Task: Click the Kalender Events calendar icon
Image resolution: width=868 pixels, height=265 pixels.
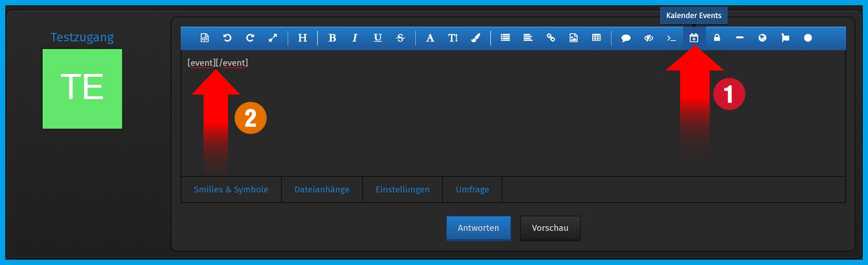Action: click(694, 38)
